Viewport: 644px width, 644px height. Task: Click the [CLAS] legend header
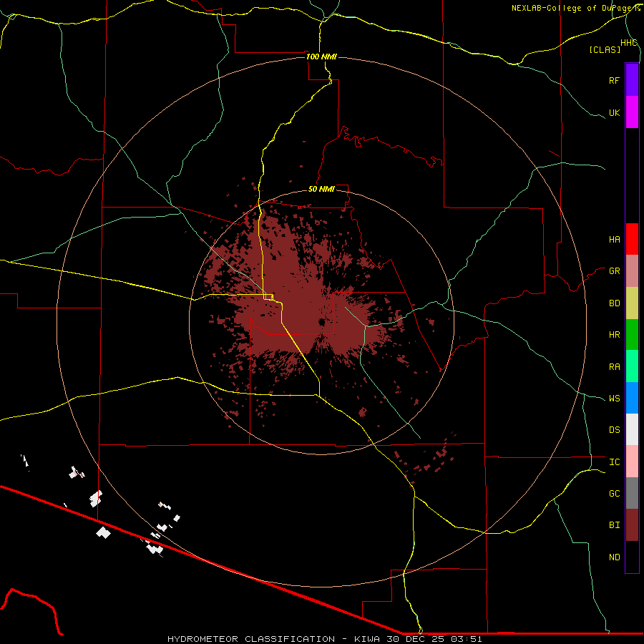click(x=604, y=49)
